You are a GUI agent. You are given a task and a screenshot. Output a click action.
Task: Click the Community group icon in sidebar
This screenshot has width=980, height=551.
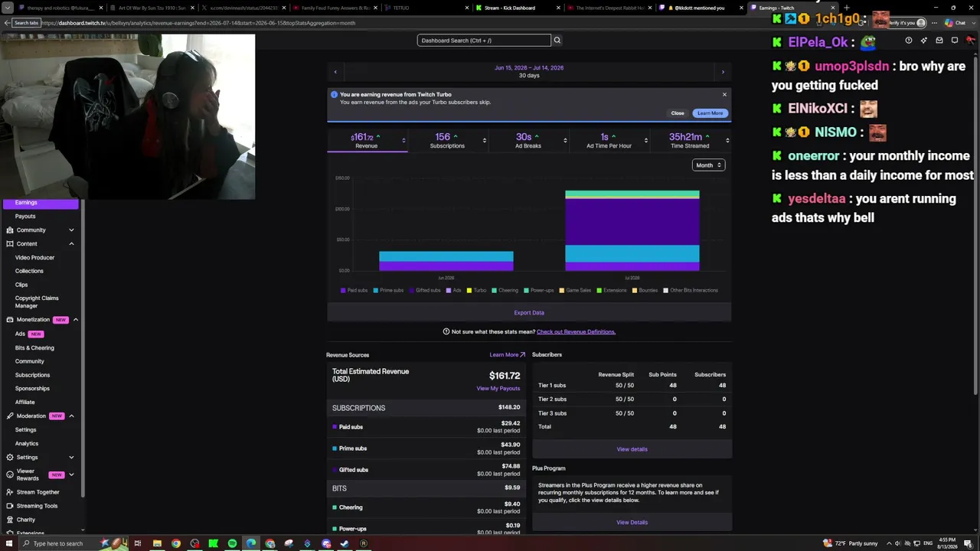point(9,230)
